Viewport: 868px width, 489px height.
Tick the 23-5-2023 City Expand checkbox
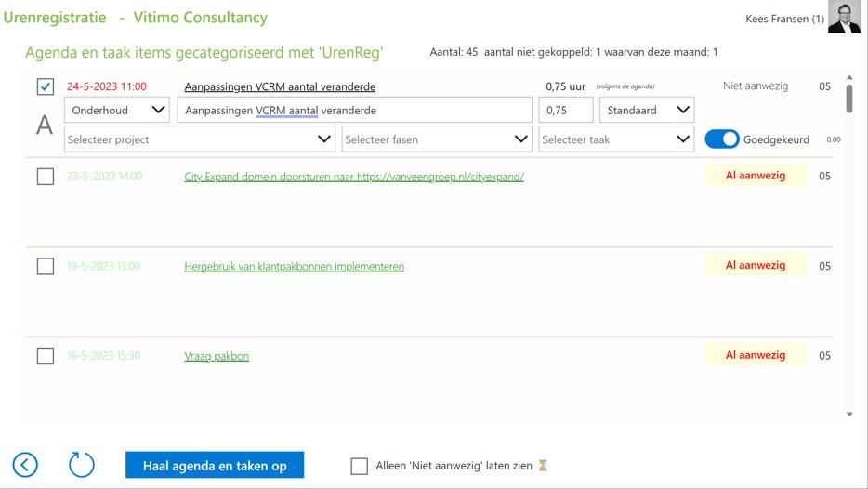[x=45, y=176]
